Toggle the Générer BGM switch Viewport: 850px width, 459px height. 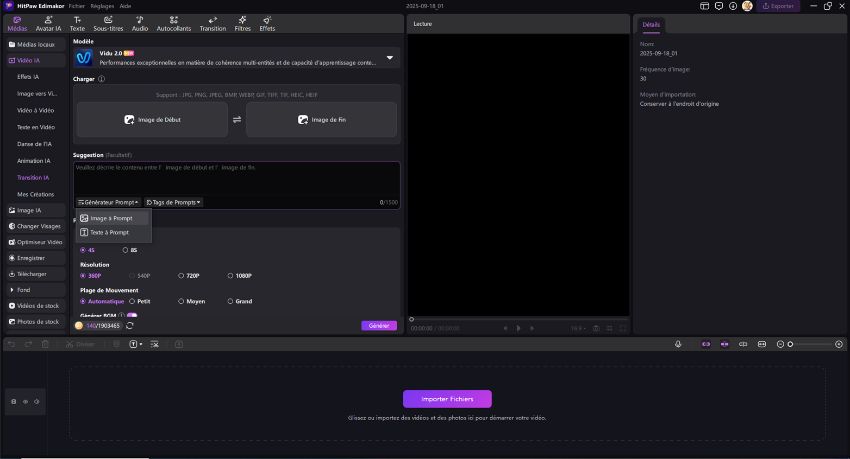132,315
